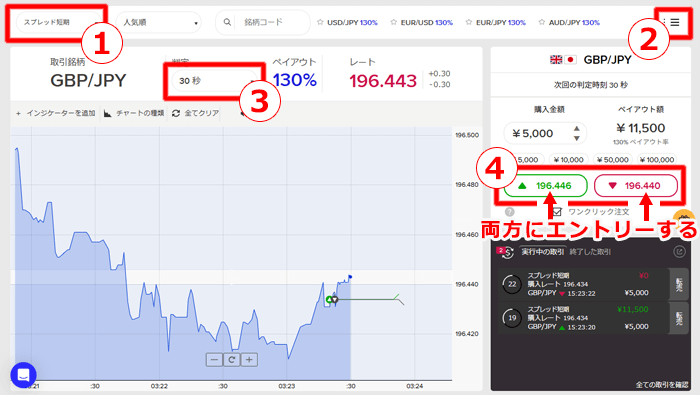Open the スプレッド短期 dropdown
The width and height of the screenshot is (700, 395).
point(58,22)
